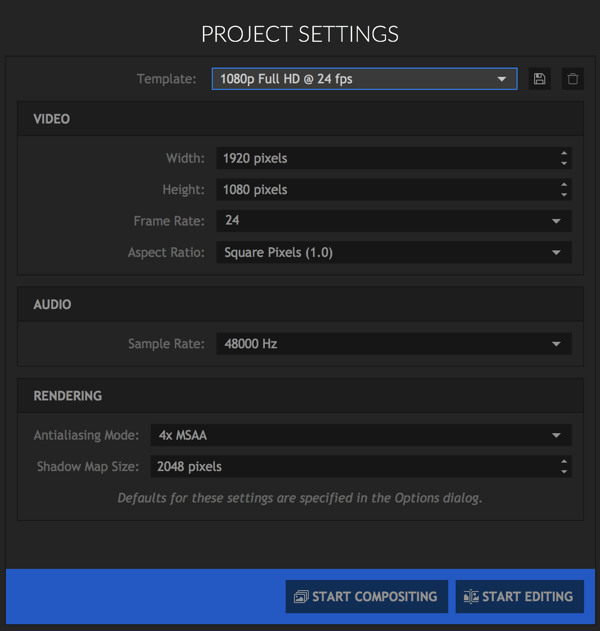Screen dimensions: 600x631
Task: Click the Aspect Ratio label
Action: [166, 252]
